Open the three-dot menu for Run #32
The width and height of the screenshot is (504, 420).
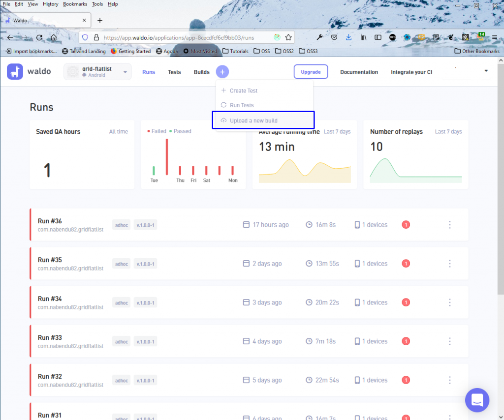pos(450,380)
